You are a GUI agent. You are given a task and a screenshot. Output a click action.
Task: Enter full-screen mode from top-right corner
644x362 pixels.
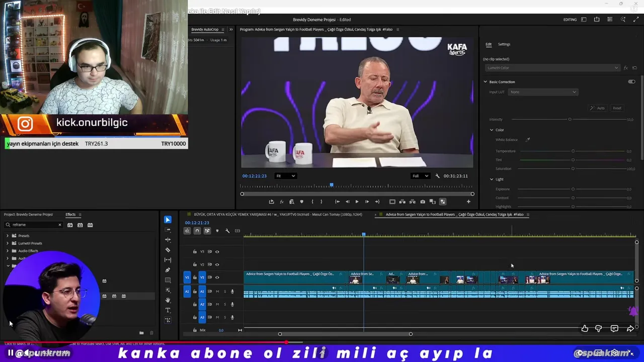636,20
